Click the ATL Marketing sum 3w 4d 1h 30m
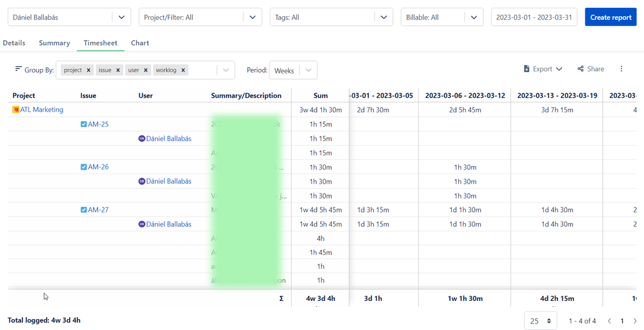Screen dimensions: 644x330 pos(320,110)
